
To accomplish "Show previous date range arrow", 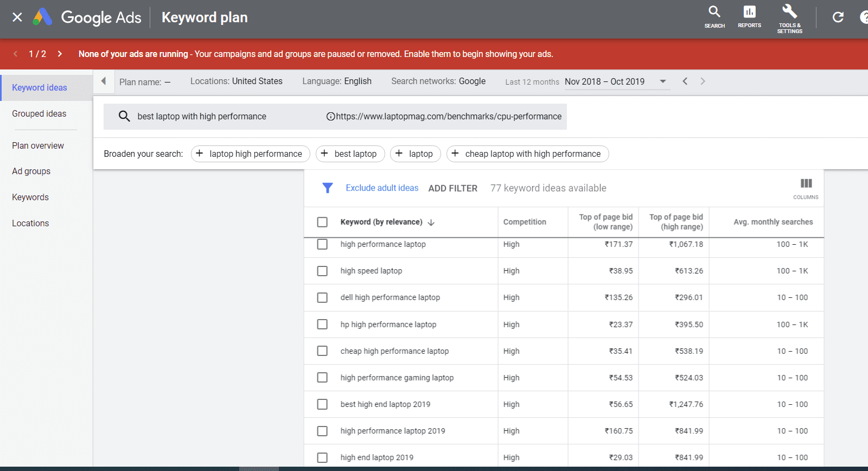I will (x=685, y=81).
